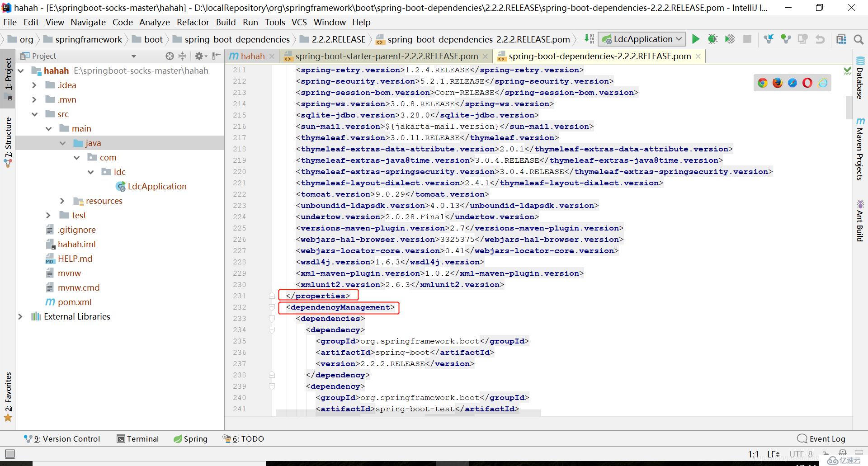The image size is (868, 466).
Task: Click the stop process square icon
Action: [747, 39]
